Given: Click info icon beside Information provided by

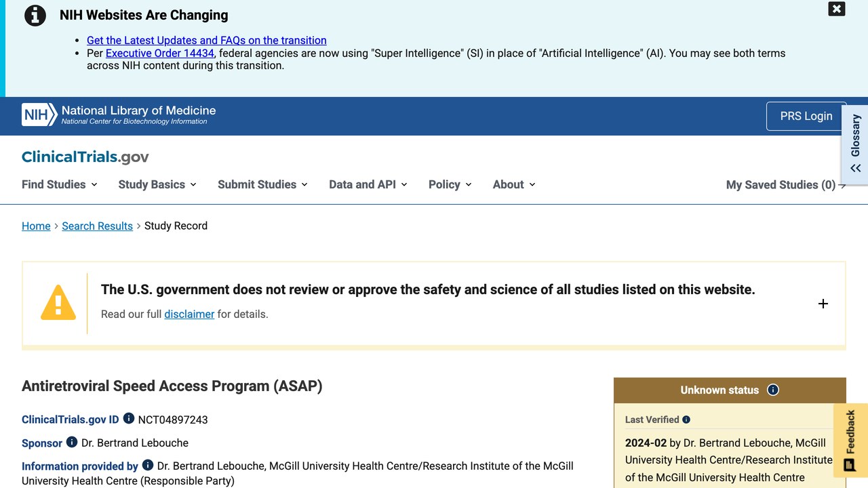Looking at the screenshot, I should coord(148,465).
